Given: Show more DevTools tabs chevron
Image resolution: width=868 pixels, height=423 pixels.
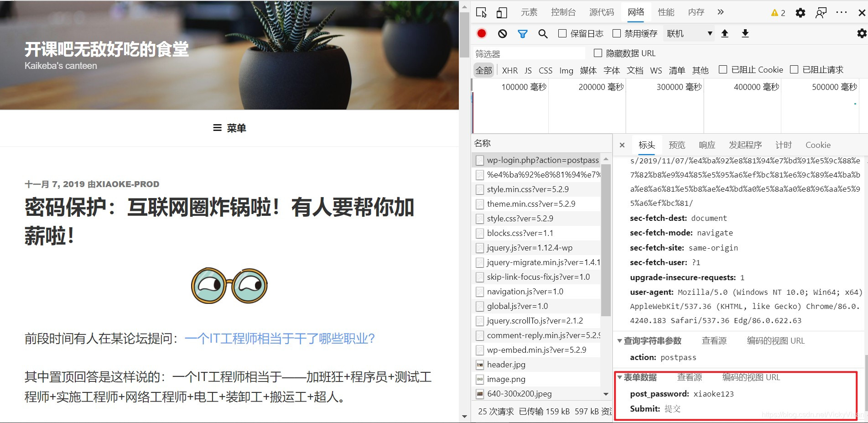Looking at the screenshot, I should [721, 12].
